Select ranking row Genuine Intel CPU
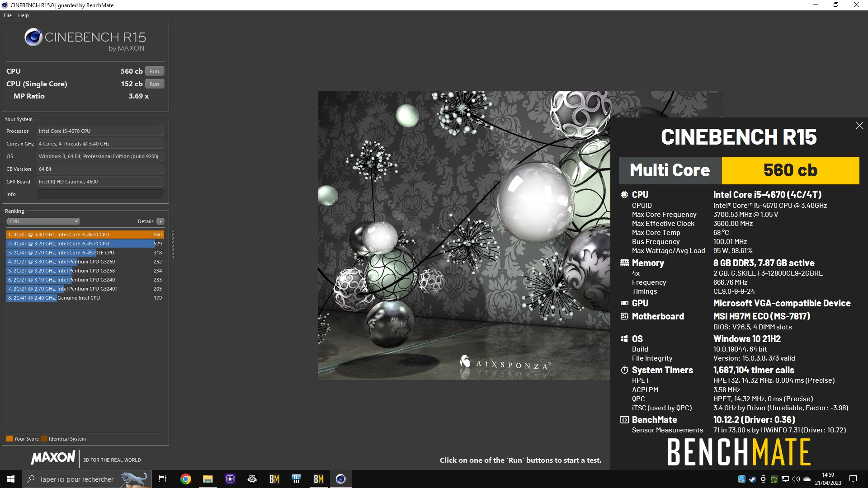 pyautogui.click(x=85, y=298)
